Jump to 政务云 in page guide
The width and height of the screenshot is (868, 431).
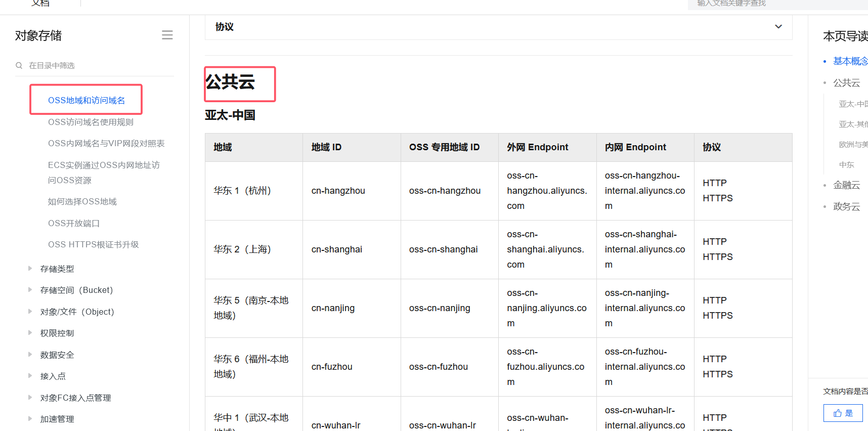(846, 206)
